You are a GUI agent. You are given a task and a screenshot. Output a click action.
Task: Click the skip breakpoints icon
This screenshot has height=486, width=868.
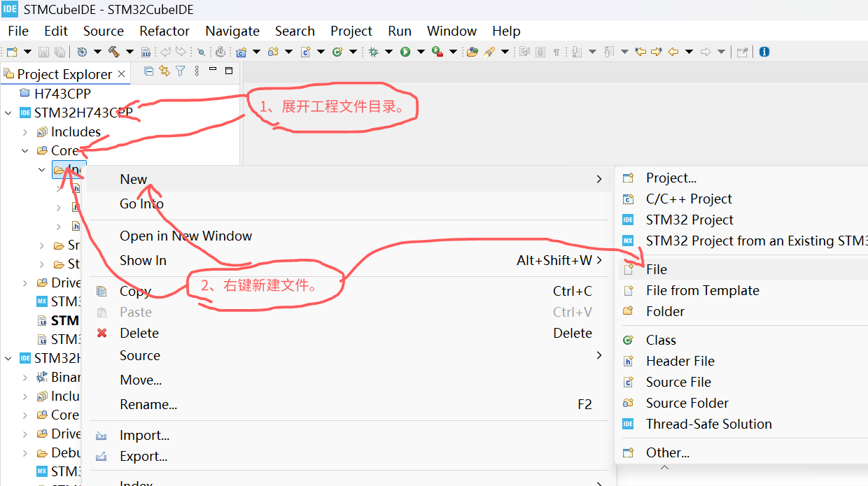point(201,52)
